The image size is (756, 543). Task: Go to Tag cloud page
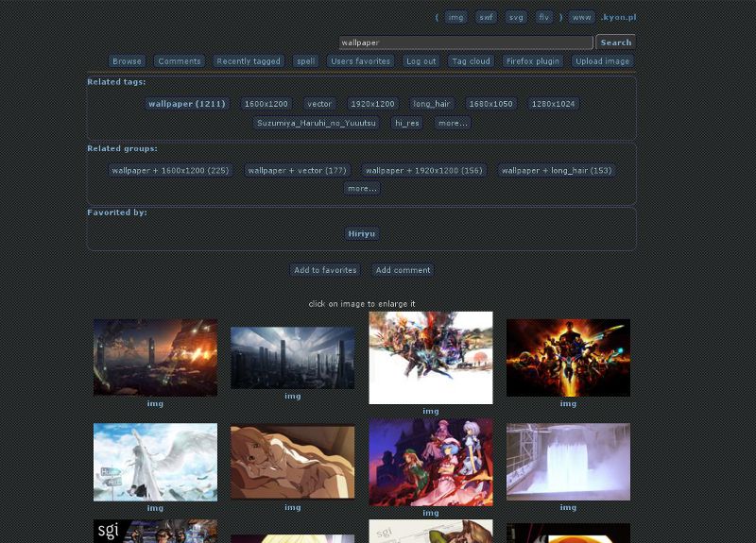(471, 61)
